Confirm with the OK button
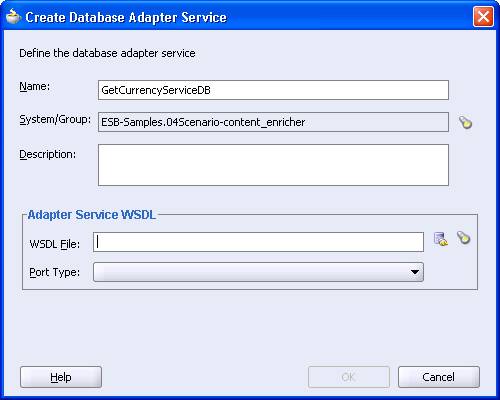Image resolution: width=500 pixels, height=400 pixels. pos(349,377)
